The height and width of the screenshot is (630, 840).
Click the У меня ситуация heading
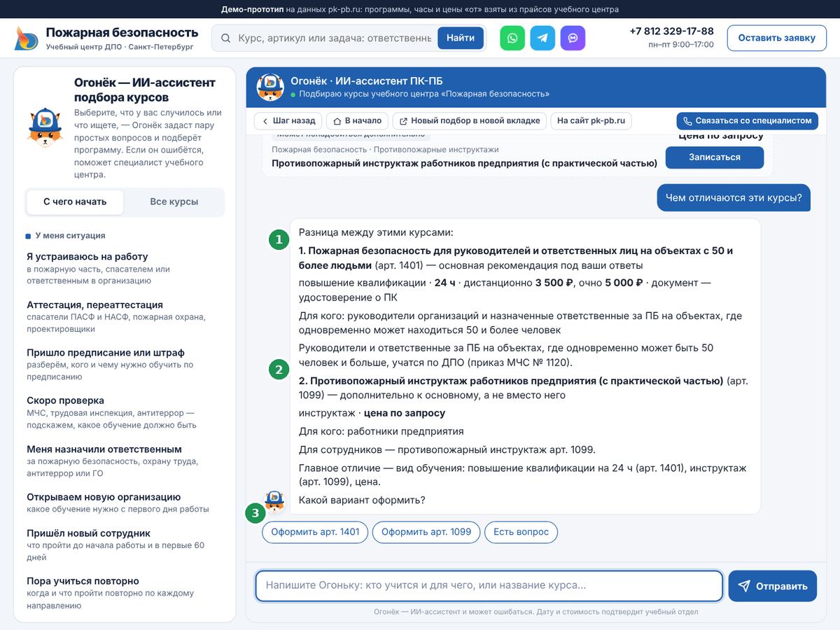pos(70,236)
